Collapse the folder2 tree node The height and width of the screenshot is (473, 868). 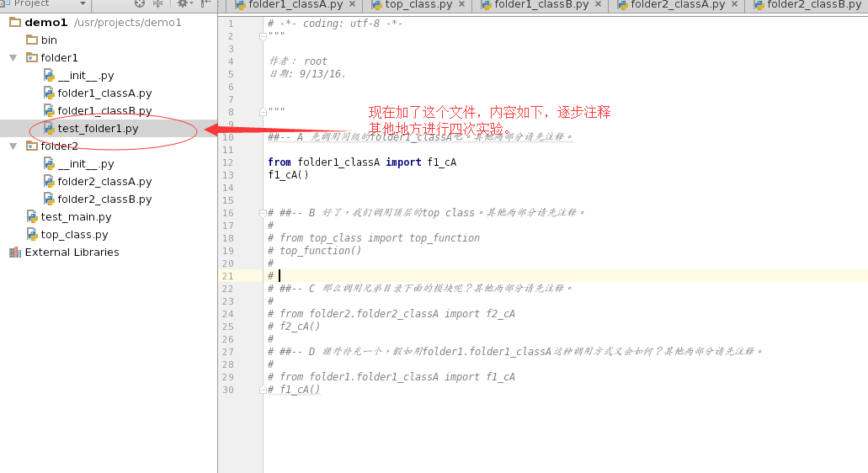[x=13, y=146]
